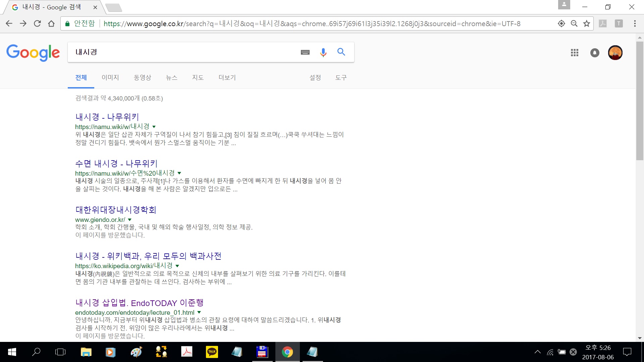Viewport: 644px width, 362px height.
Task: Click the battery tray icon
Action: [x=562, y=352]
